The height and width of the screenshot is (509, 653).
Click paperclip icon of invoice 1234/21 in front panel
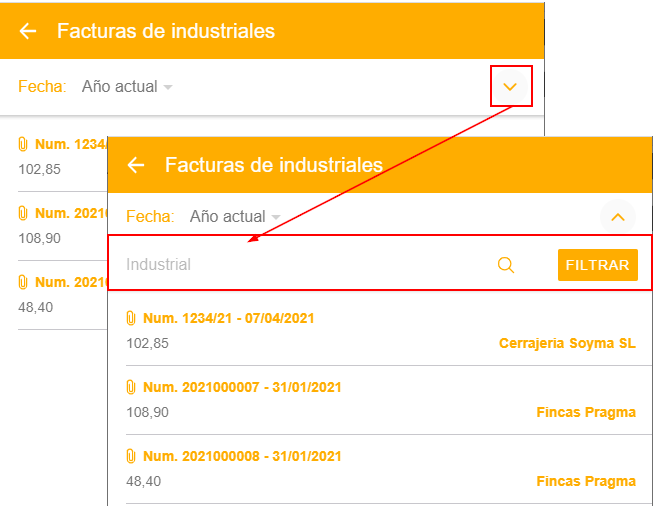tap(130, 318)
